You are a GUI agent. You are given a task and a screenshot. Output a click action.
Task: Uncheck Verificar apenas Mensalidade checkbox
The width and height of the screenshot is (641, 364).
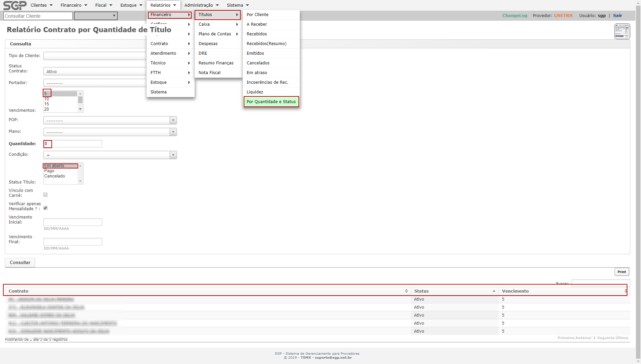click(45, 208)
